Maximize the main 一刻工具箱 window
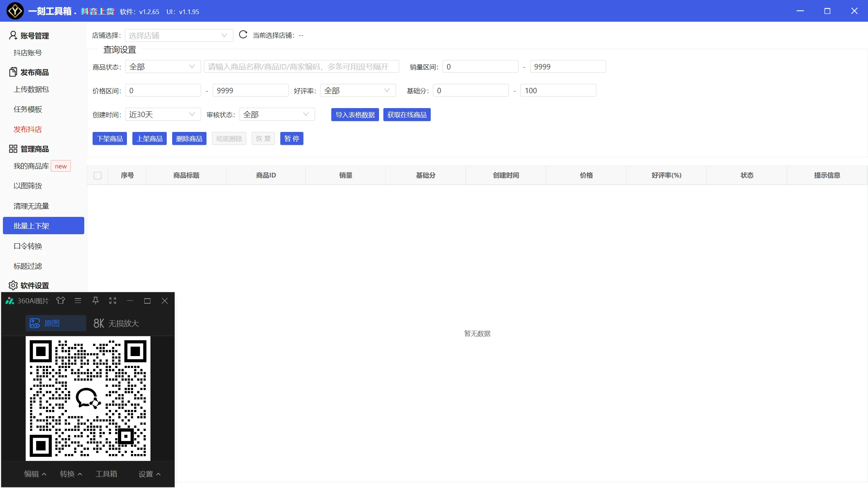 [827, 11]
